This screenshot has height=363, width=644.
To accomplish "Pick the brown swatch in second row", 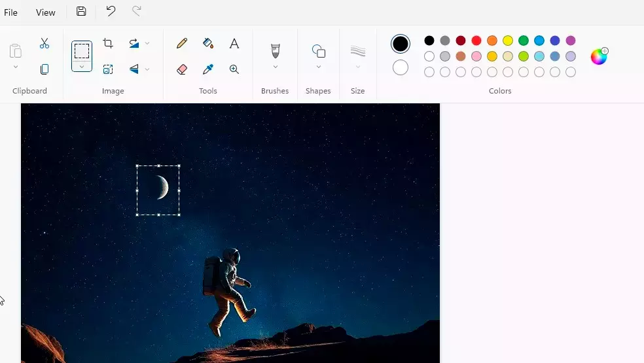I will click(461, 56).
